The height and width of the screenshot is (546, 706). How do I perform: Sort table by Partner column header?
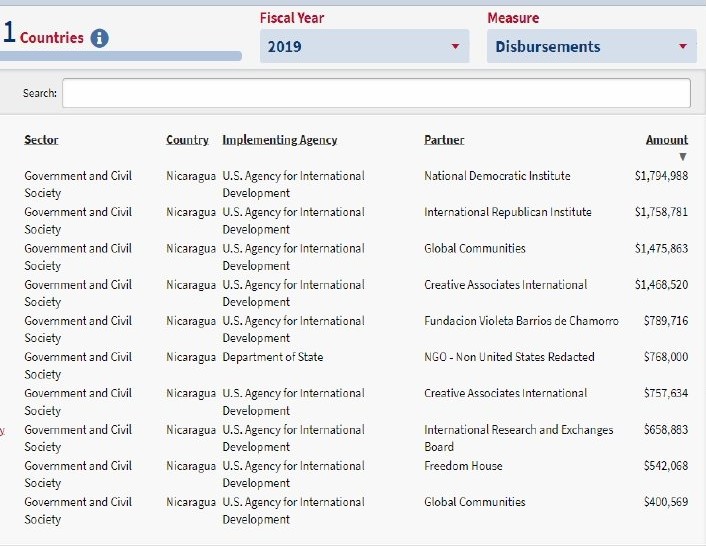click(444, 140)
